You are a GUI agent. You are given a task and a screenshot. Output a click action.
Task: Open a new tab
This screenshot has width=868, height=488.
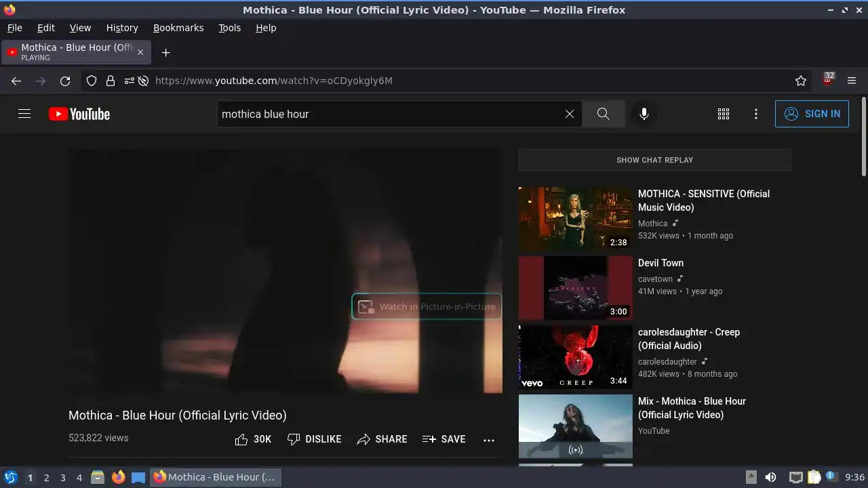pyautogui.click(x=165, y=52)
